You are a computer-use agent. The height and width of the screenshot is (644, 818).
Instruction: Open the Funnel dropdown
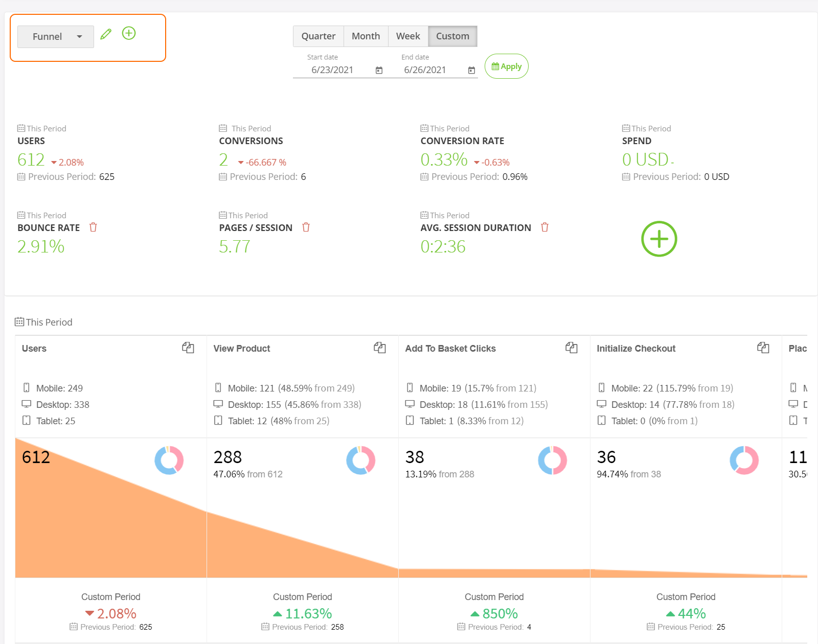[x=56, y=37]
